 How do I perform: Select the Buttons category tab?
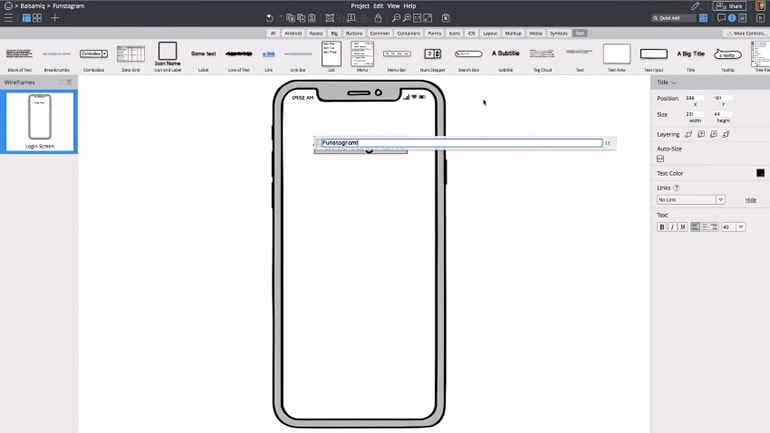pyautogui.click(x=354, y=33)
